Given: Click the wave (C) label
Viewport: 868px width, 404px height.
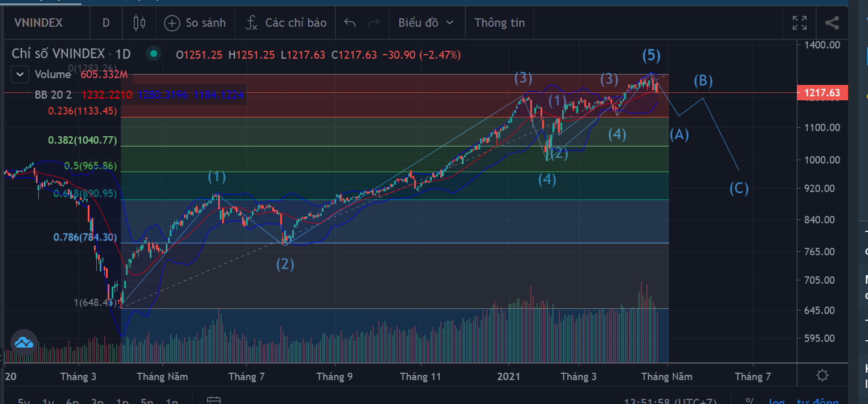Looking at the screenshot, I should tap(739, 188).
